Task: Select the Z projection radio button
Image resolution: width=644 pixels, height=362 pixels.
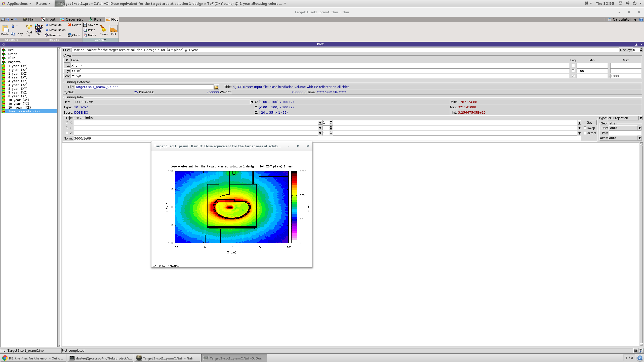Action: 67,133
